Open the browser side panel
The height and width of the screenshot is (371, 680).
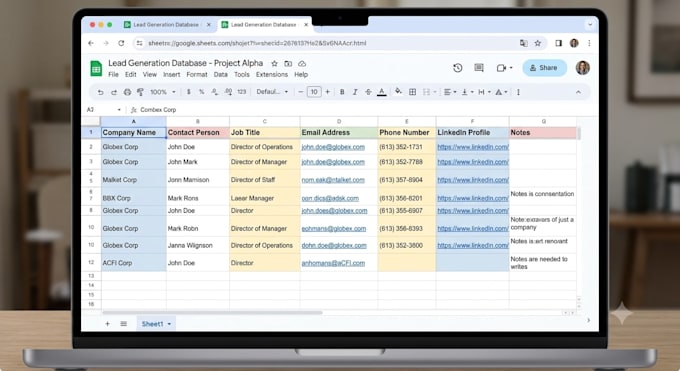[x=559, y=43]
